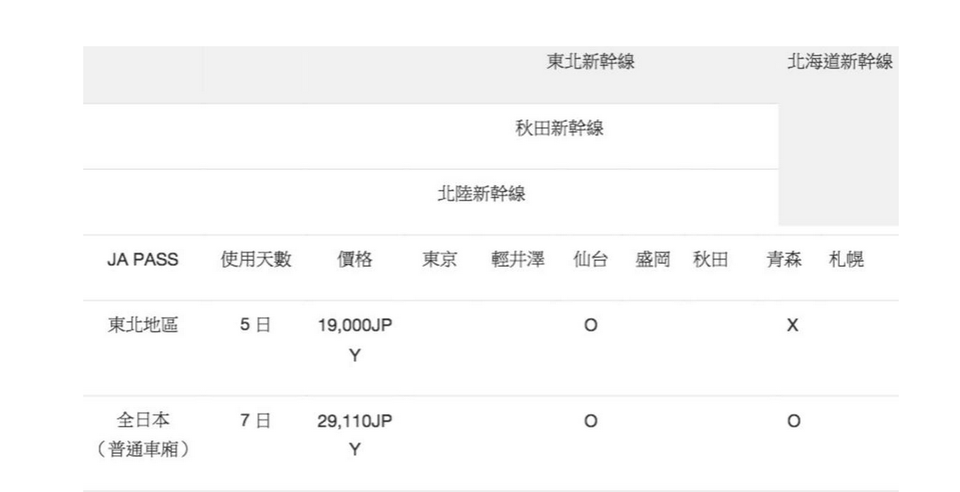
Task: Select the 秋田新幹線 row label
Action: pyautogui.click(x=559, y=129)
